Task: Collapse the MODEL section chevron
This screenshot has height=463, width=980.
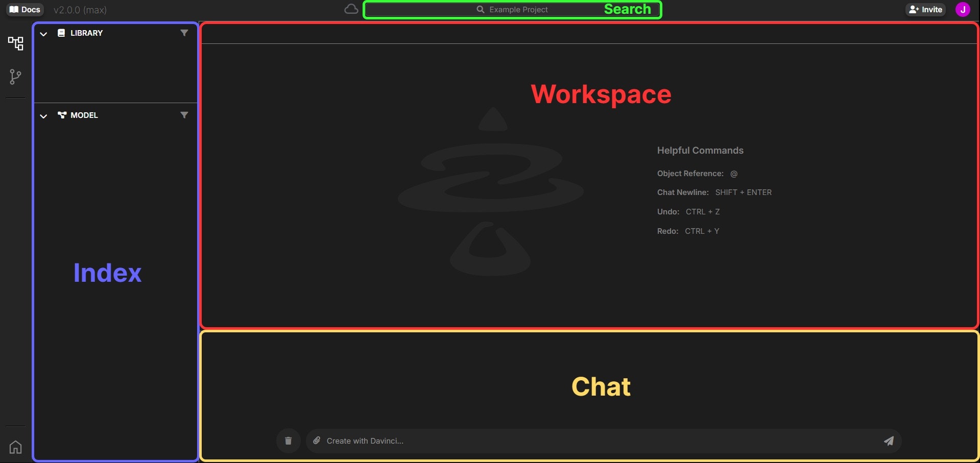Action: (x=43, y=116)
